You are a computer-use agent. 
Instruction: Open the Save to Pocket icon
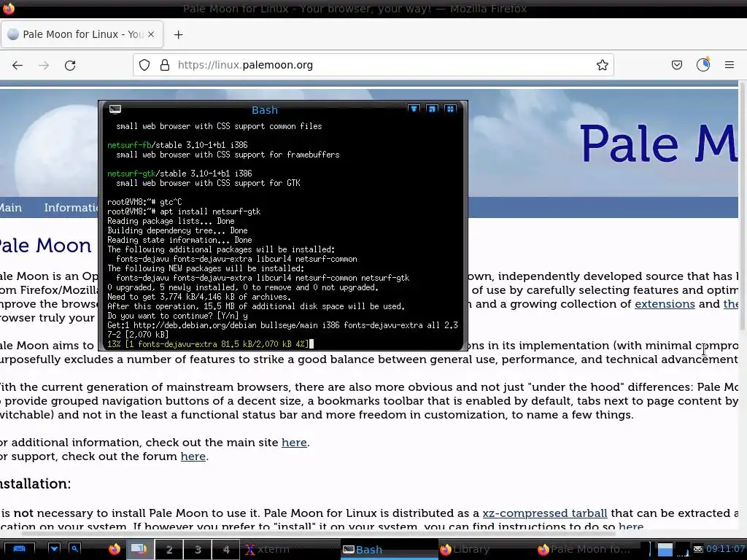click(676, 65)
